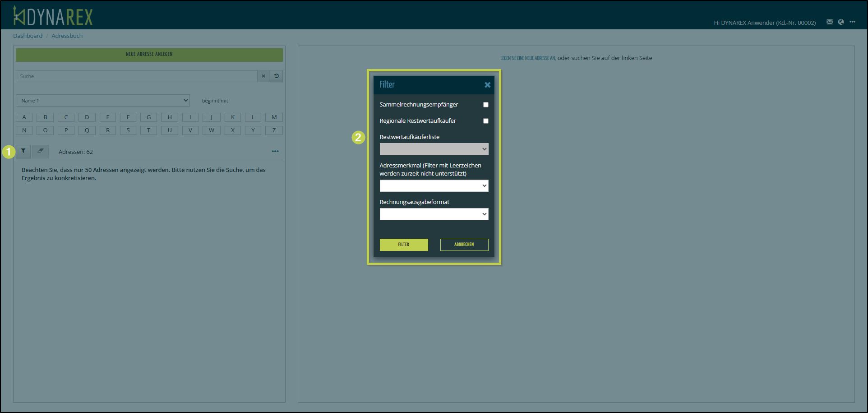Open the Rechnungsausgabeformat dropdown
This screenshot has width=868, height=413.
pos(434,214)
